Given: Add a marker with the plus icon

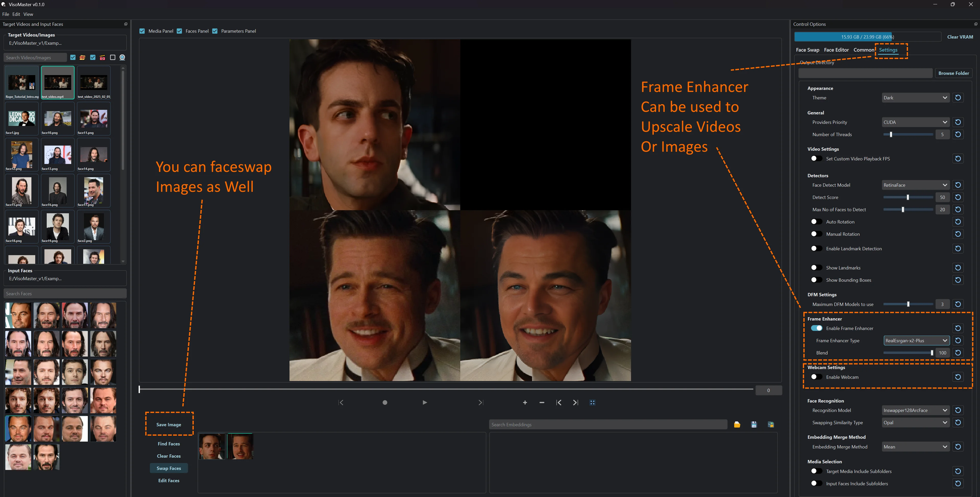Looking at the screenshot, I should coord(525,403).
